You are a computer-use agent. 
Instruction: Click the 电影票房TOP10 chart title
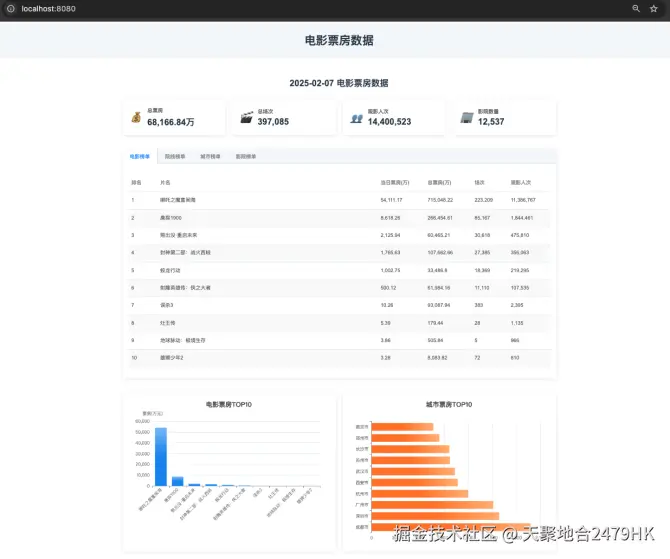pos(229,404)
